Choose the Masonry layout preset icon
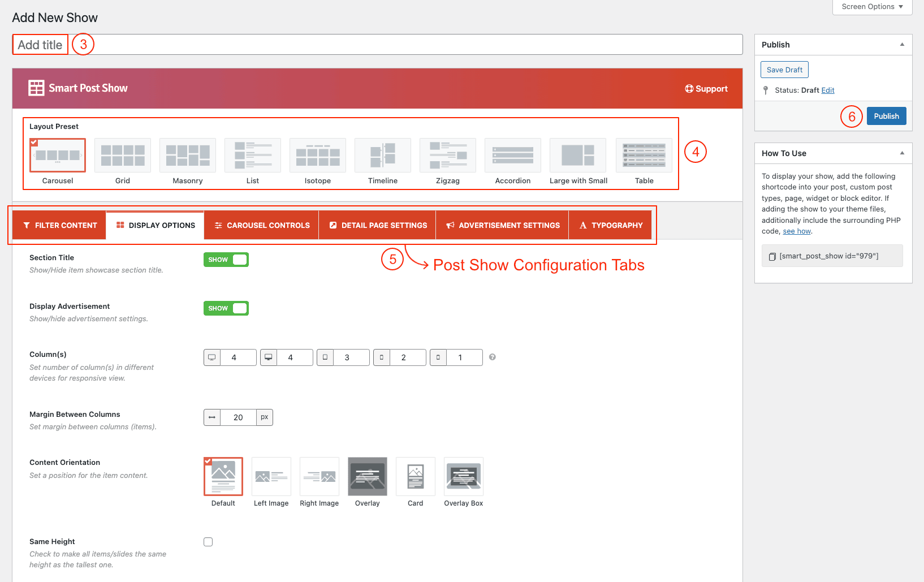 188,156
